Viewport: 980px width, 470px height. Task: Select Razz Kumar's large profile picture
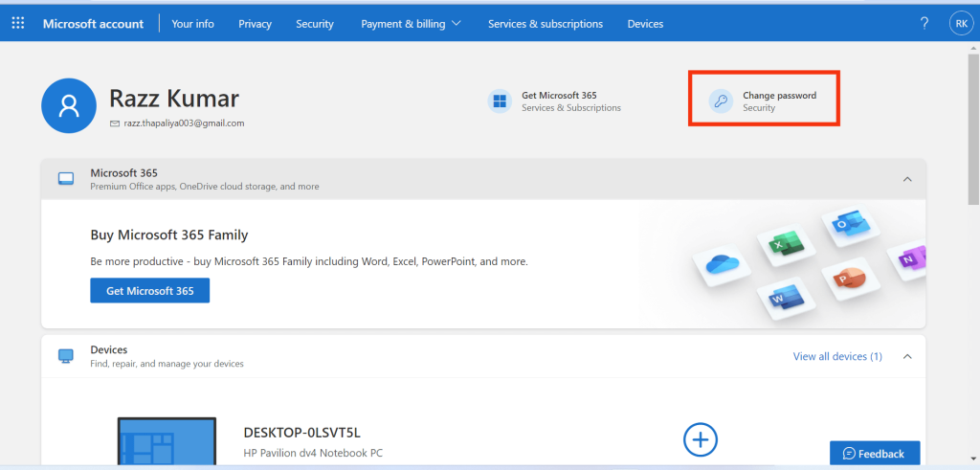[69, 105]
